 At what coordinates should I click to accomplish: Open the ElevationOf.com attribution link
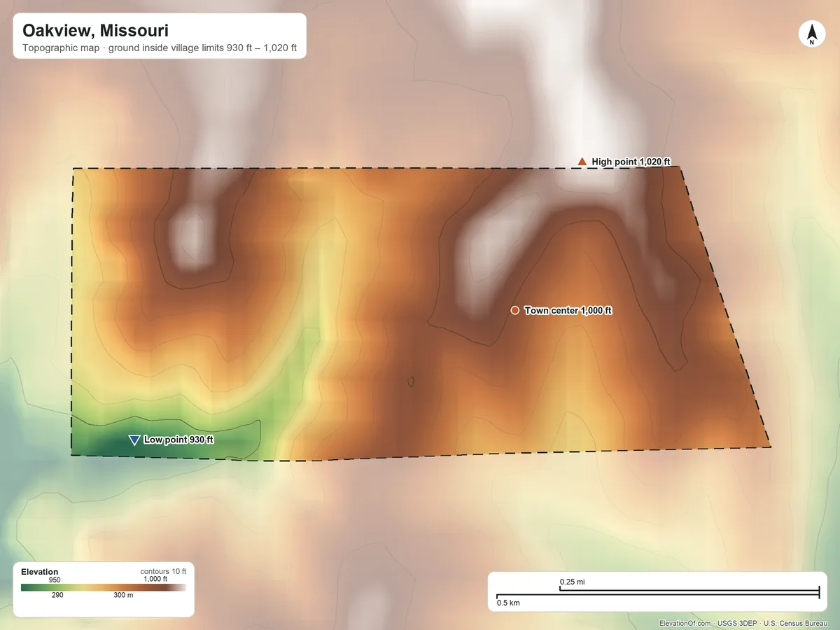pyautogui.click(x=685, y=624)
